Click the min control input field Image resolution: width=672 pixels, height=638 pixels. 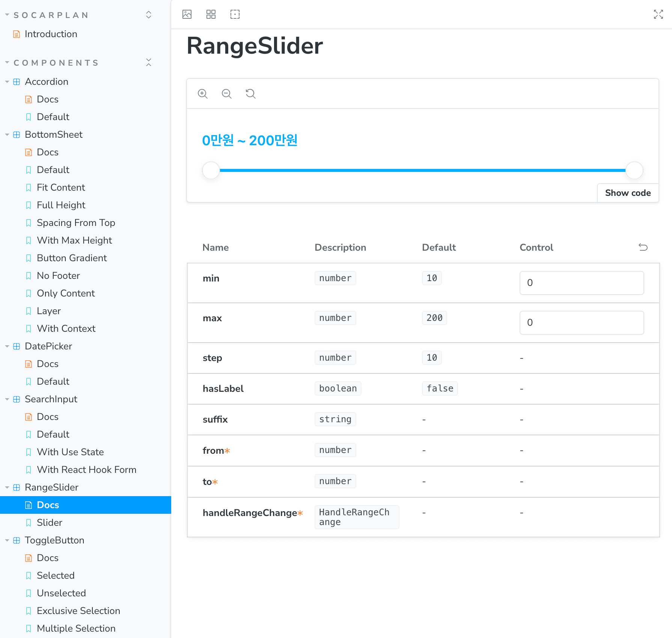click(582, 283)
